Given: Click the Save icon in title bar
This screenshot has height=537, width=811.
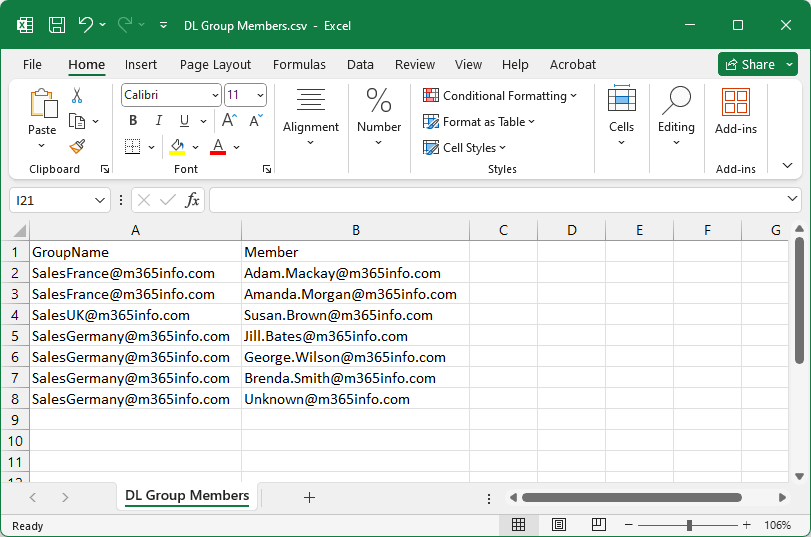Looking at the screenshot, I should pos(57,25).
